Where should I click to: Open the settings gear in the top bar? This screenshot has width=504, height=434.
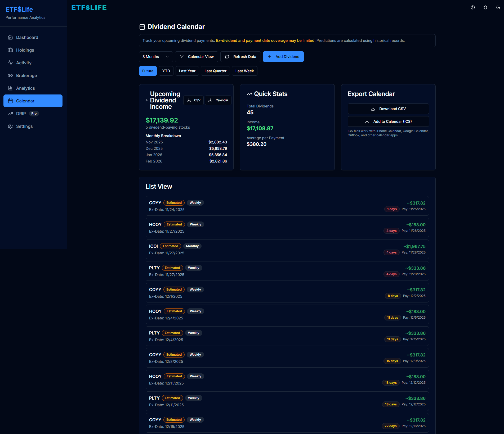pyautogui.click(x=485, y=7)
